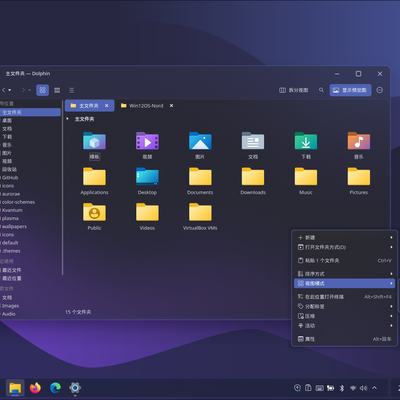
Task: Expand 打开文件夹方式 in context menu
Action: pyautogui.click(x=345, y=247)
